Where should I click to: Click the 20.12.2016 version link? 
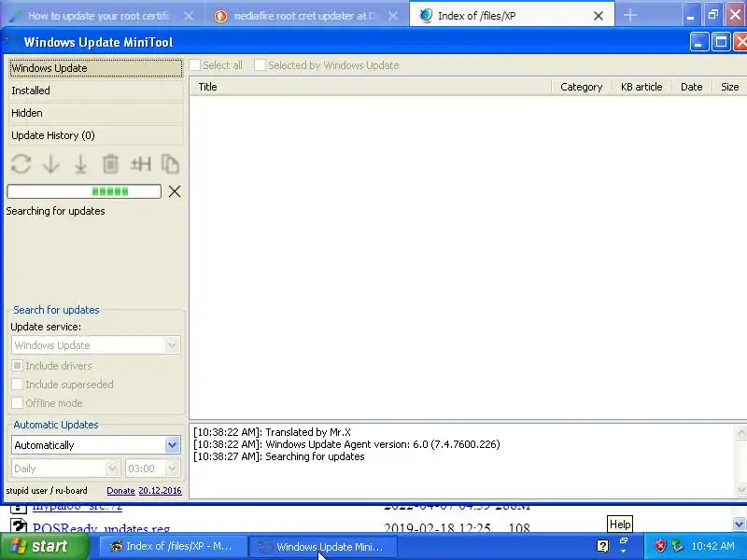point(160,491)
